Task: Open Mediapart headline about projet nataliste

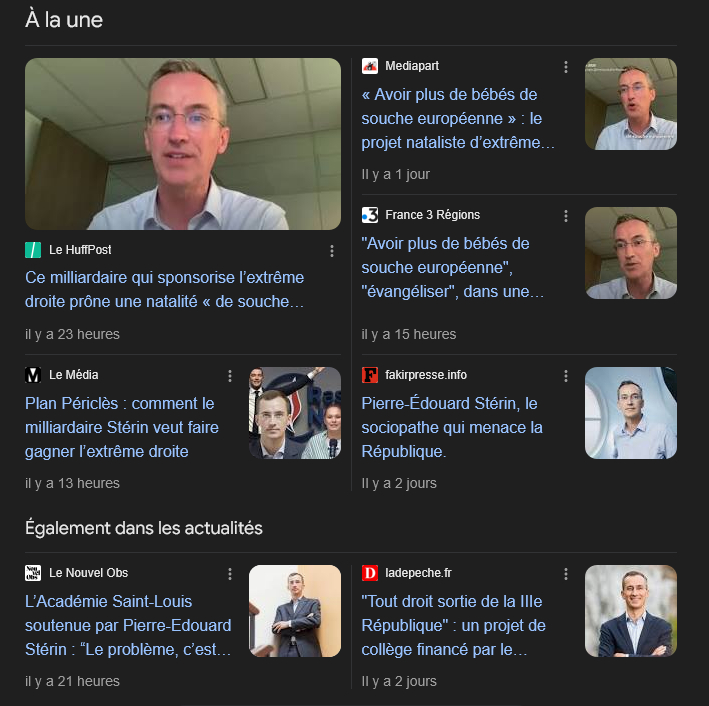Action: point(458,118)
